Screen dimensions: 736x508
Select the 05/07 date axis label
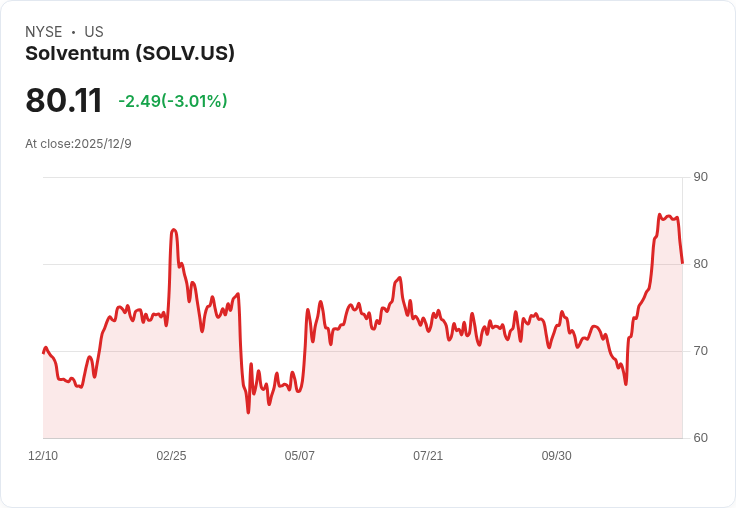click(299, 455)
